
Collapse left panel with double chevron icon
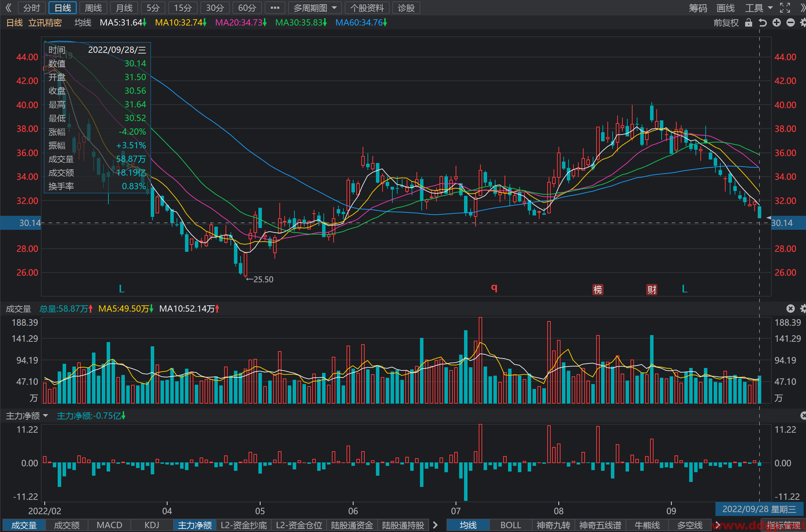coord(9,8)
